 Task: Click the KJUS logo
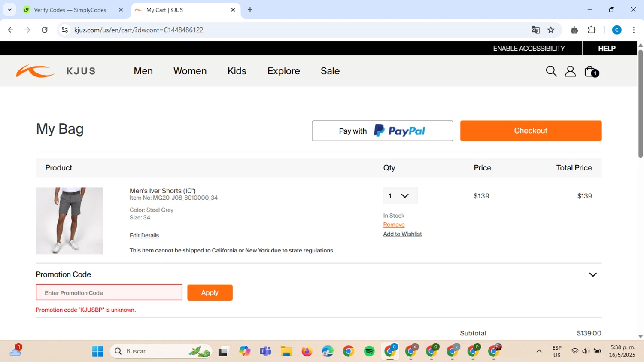pyautogui.click(x=56, y=71)
